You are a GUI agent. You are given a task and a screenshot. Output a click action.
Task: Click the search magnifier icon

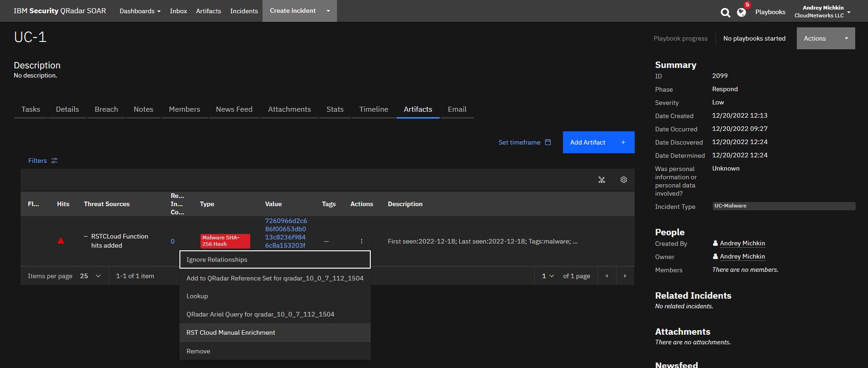tap(725, 12)
